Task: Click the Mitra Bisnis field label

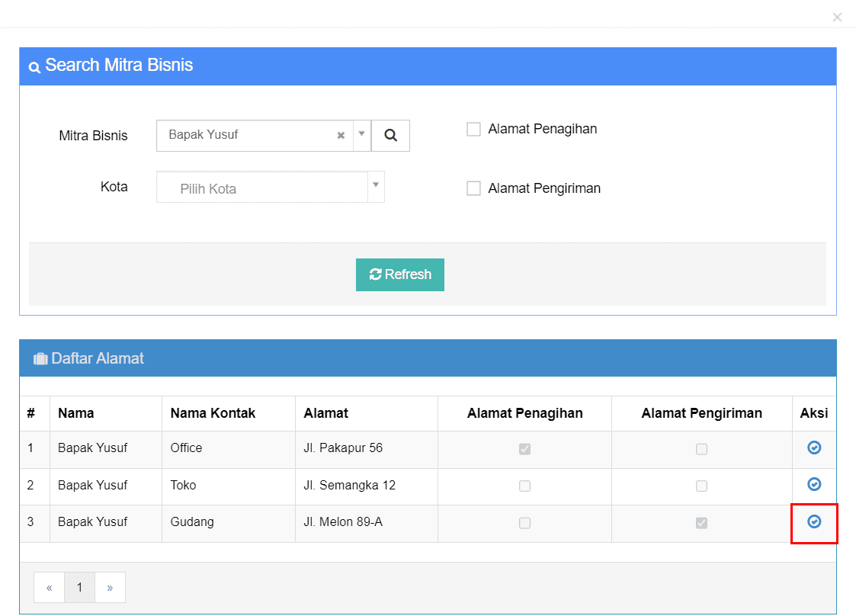Action: (x=93, y=136)
